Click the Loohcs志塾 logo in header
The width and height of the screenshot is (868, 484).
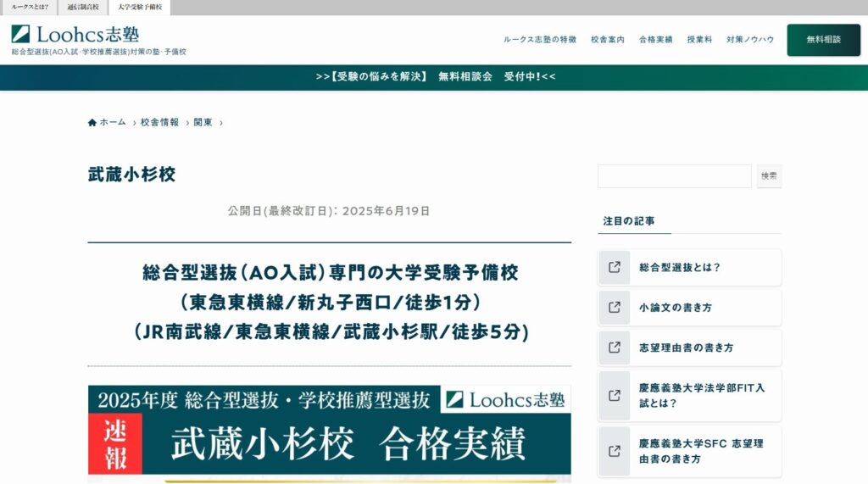click(75, 35)
